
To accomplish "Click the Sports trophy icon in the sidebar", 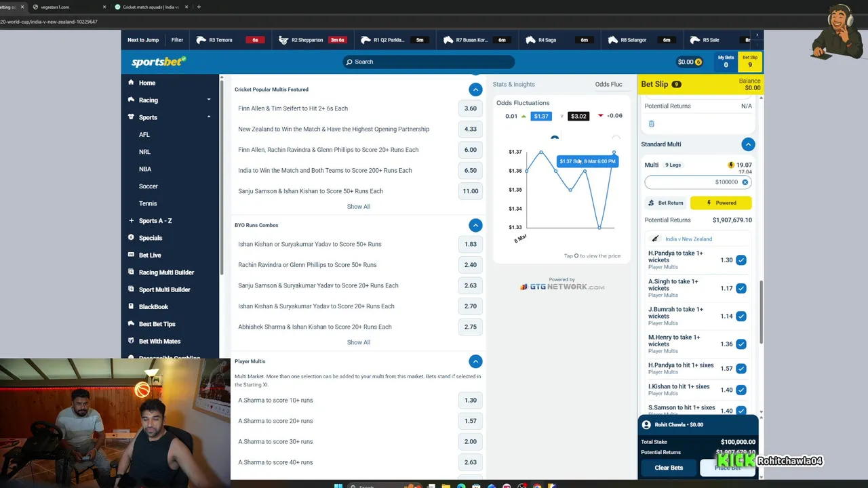I will pos(132,117).
